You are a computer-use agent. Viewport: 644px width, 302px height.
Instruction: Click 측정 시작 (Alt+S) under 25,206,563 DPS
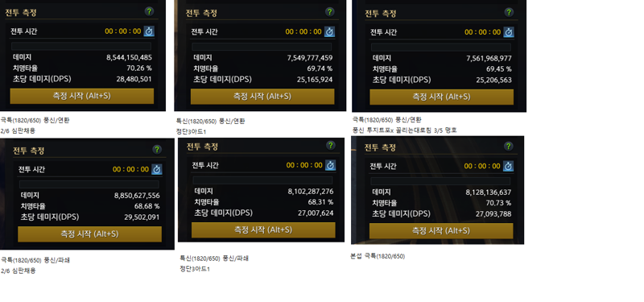(x=441, y=97)
